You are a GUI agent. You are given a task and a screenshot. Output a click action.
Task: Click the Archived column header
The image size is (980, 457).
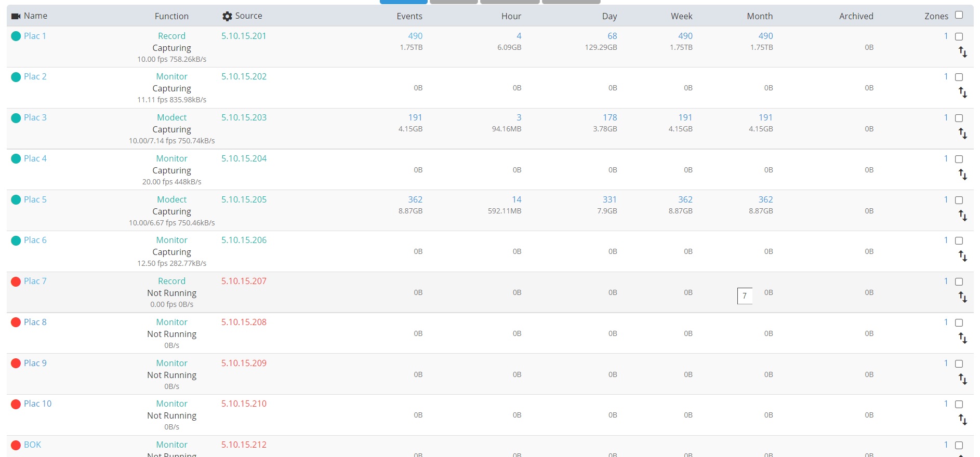[856, 16]
